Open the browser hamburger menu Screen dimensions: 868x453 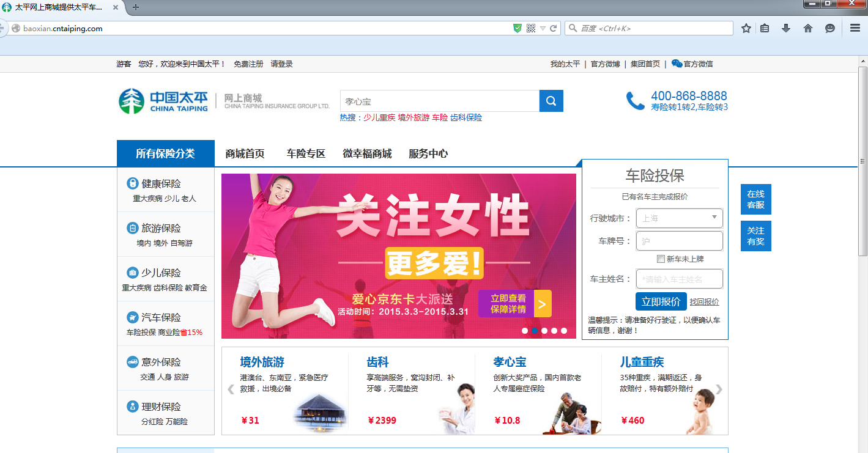click(x=855, y=28)
